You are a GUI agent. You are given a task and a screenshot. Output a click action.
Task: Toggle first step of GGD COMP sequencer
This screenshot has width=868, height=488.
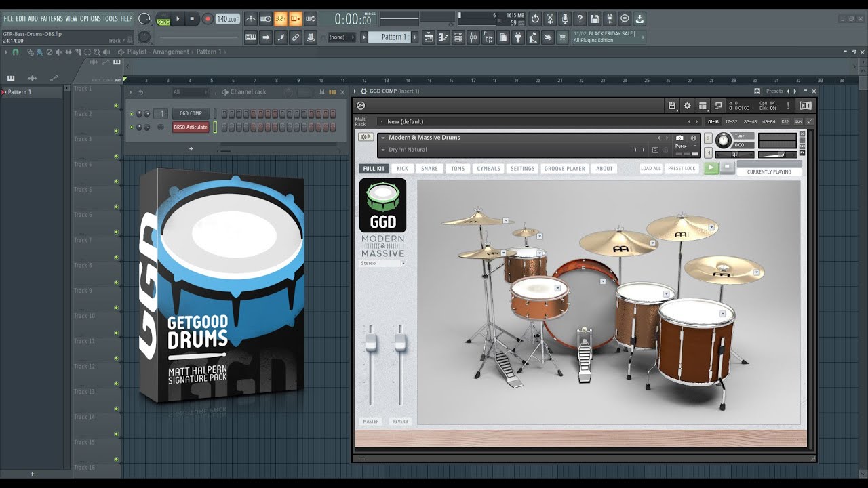tap(224, 113)
